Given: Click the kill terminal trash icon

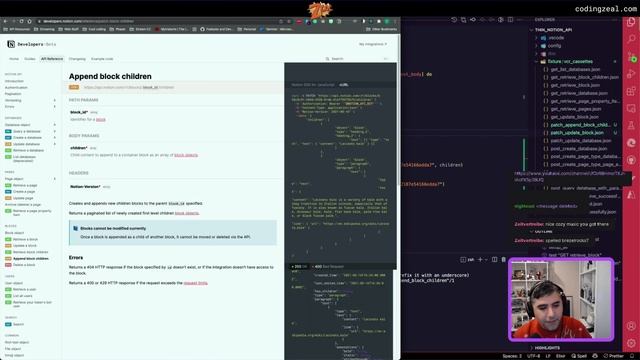Looking at the screenshot, I should (x=504, y=260).
